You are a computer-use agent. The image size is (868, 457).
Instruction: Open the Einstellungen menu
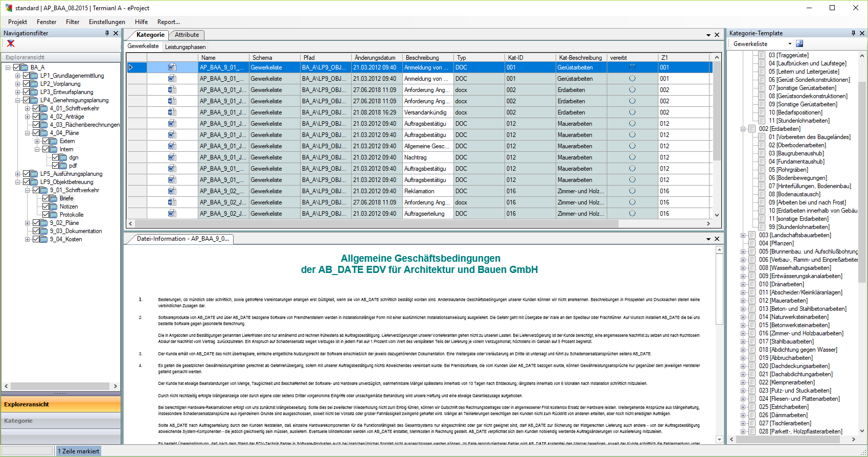pyautogui.click(x=107, y=22)
